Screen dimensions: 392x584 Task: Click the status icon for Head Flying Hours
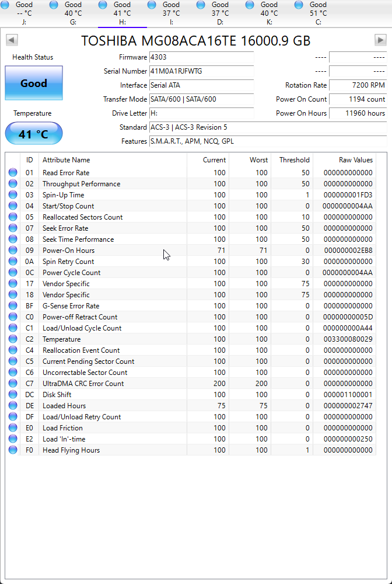pos(13,450)
